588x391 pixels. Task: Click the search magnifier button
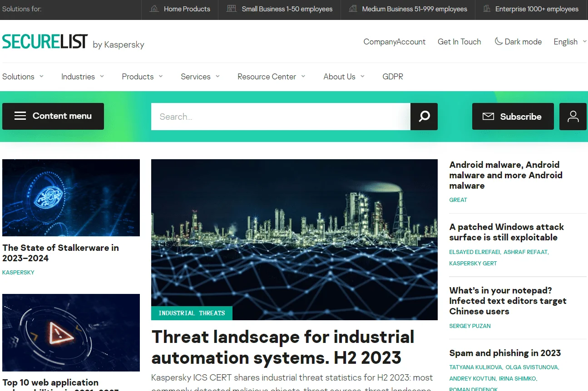[424, 117]
